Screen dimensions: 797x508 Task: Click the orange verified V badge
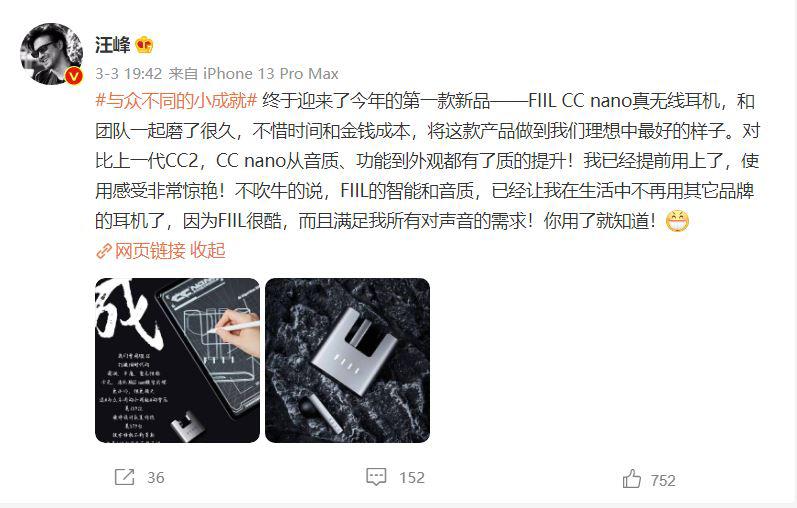tap(74, 76)
